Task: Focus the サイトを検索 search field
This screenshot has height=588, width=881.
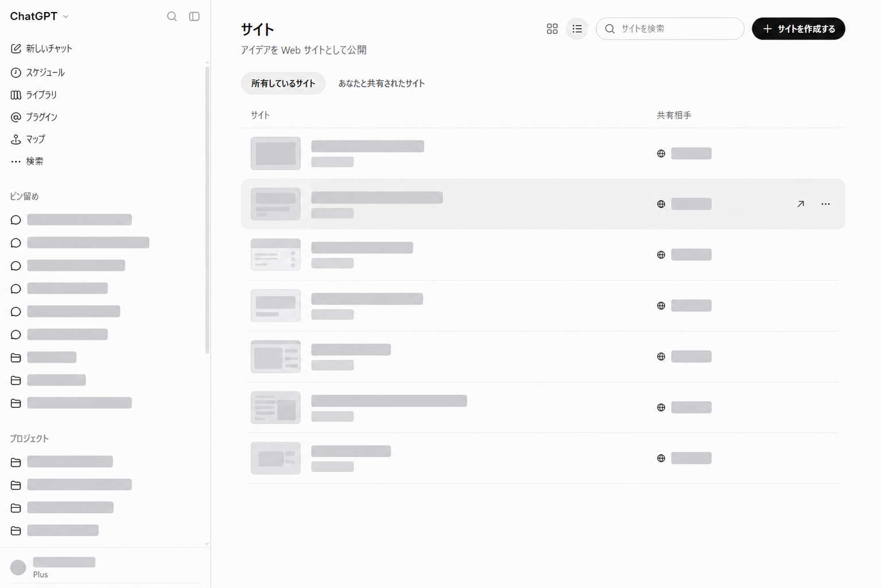Action: 670,29
